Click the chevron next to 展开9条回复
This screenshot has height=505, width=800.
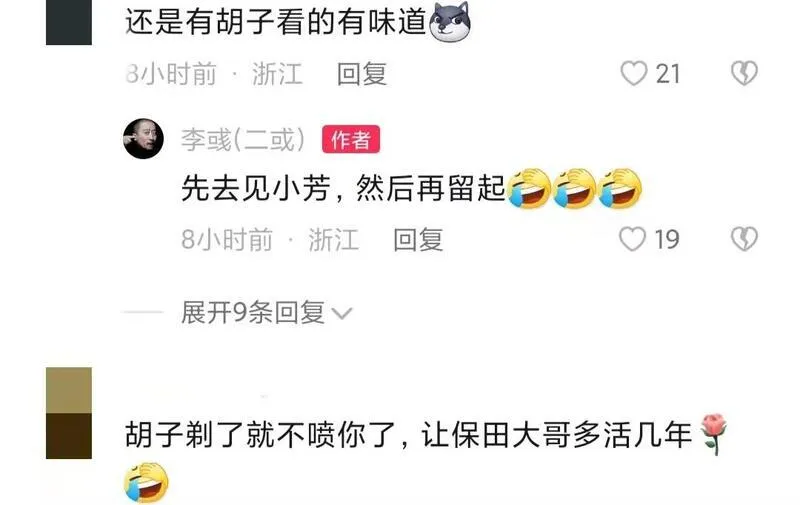tap(342, 313)
